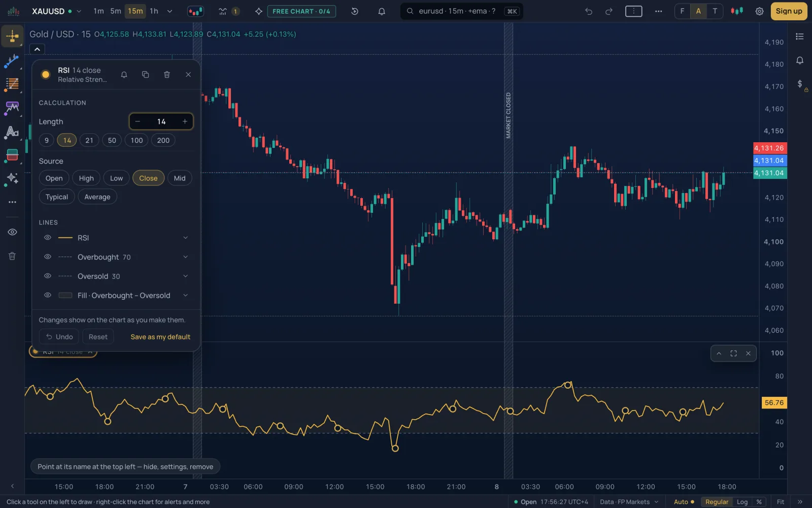Open the chart type candlestick selector
Image resolution: width=812 pixels, height=508 pixels.
click(x=195, y=11)
